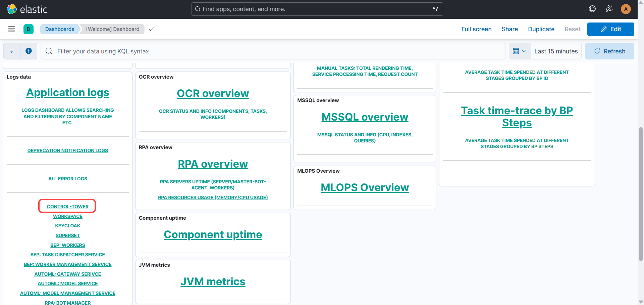Open RPA Resources Usage link
Image resolution: width=644 pixels, height=305 pixels.
pos(213,198)
